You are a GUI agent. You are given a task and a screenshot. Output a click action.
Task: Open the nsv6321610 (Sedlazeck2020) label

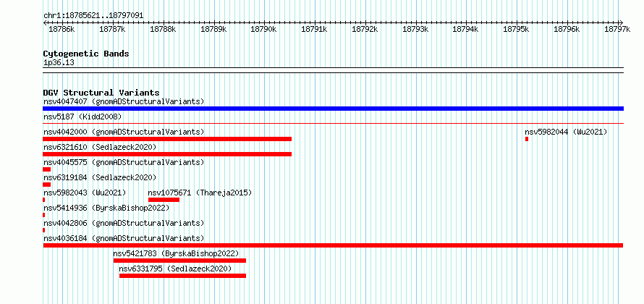tap(100, 147)
